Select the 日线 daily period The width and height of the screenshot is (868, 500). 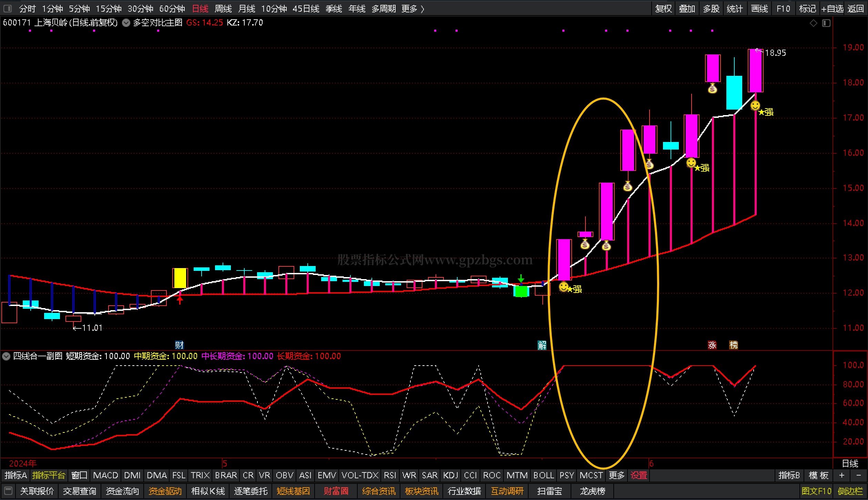click(x=200, y=8)
